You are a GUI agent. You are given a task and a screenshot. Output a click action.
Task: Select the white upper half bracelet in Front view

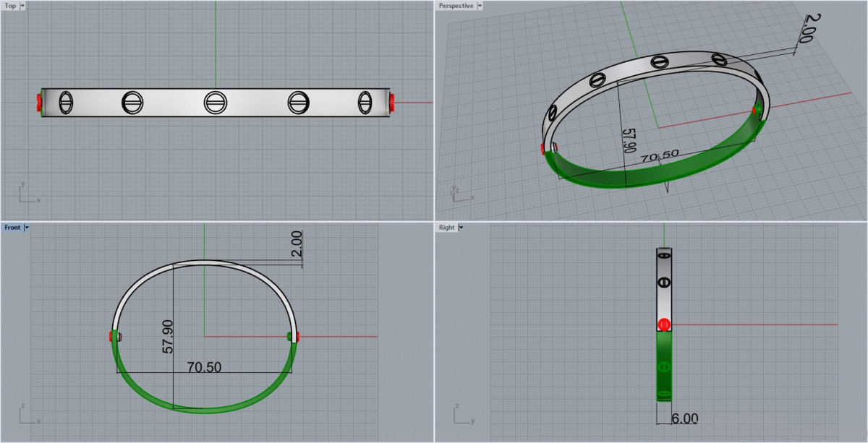[205, 263]
